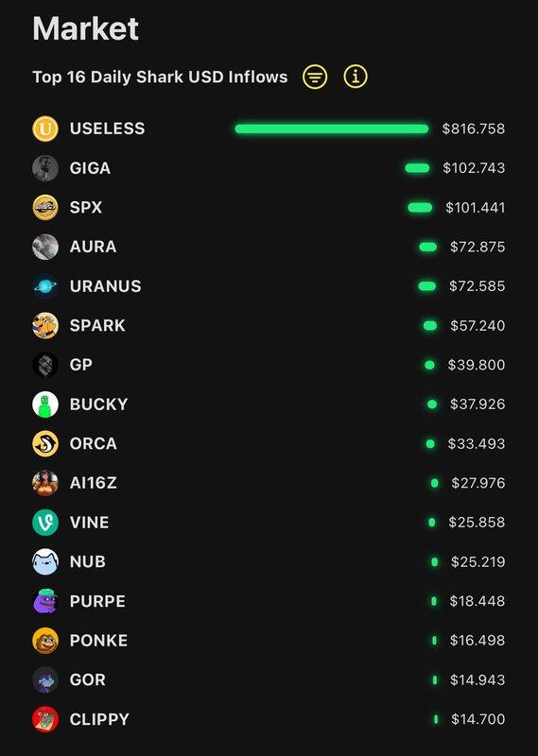Tap the GIGA token avatar
Screen dimensions: 538x756
[45, 168]
